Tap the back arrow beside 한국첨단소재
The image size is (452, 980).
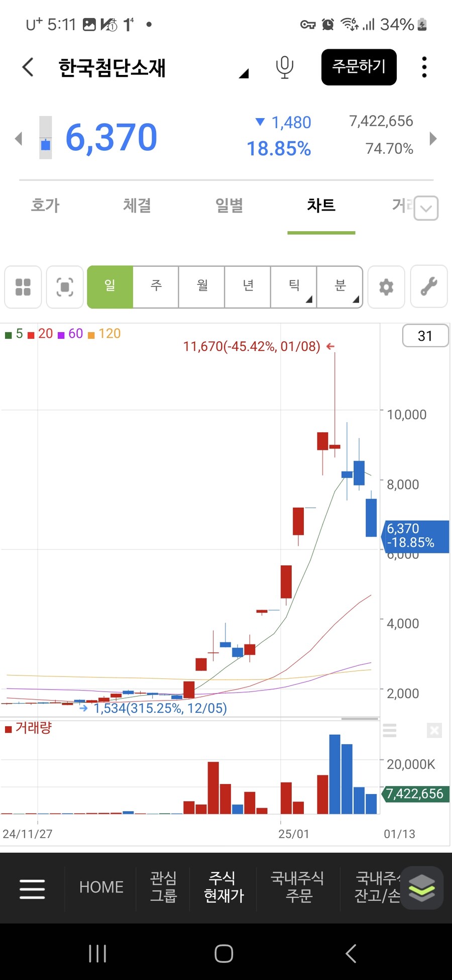tap(28, 67)
